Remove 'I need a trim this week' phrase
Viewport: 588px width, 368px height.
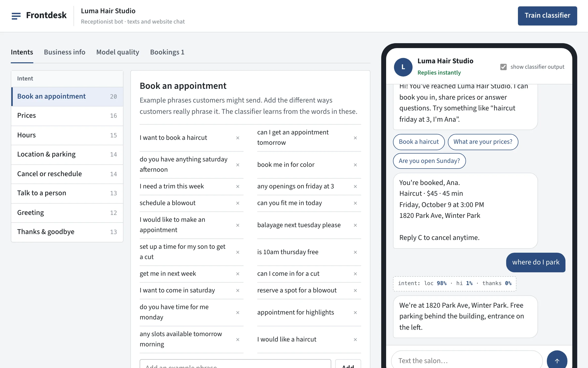click(238, 186)
